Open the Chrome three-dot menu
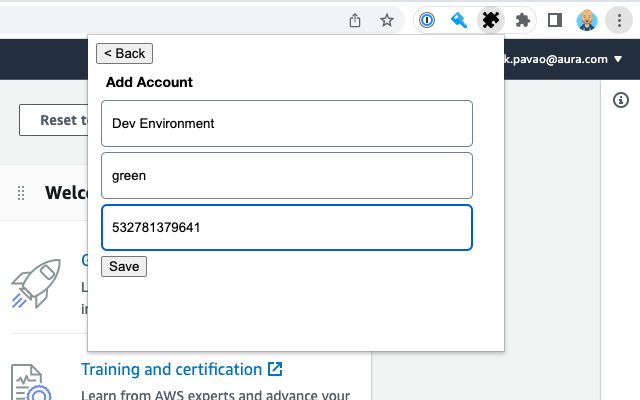640x400 pixels. [x=619, y=20]
